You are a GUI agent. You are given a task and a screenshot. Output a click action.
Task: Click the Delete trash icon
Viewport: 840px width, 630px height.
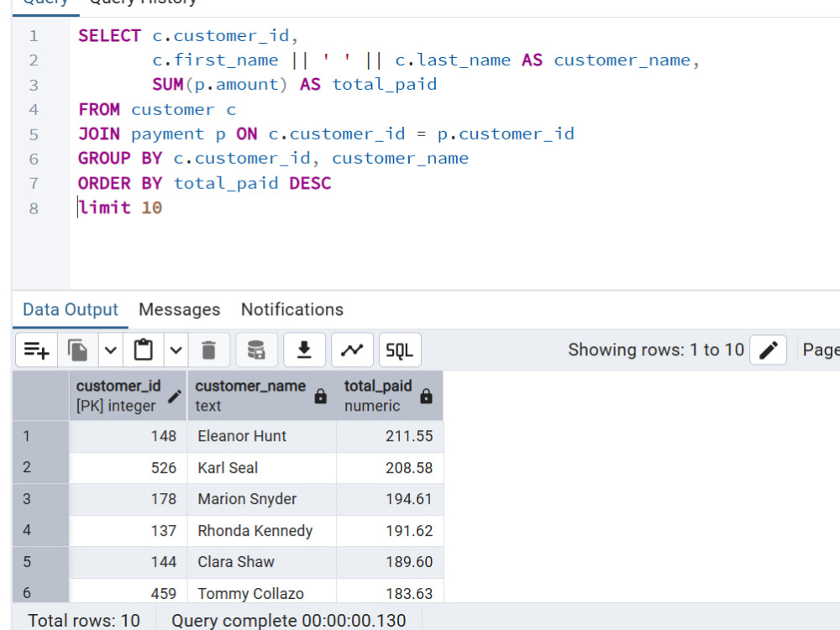tap(209, 350)
